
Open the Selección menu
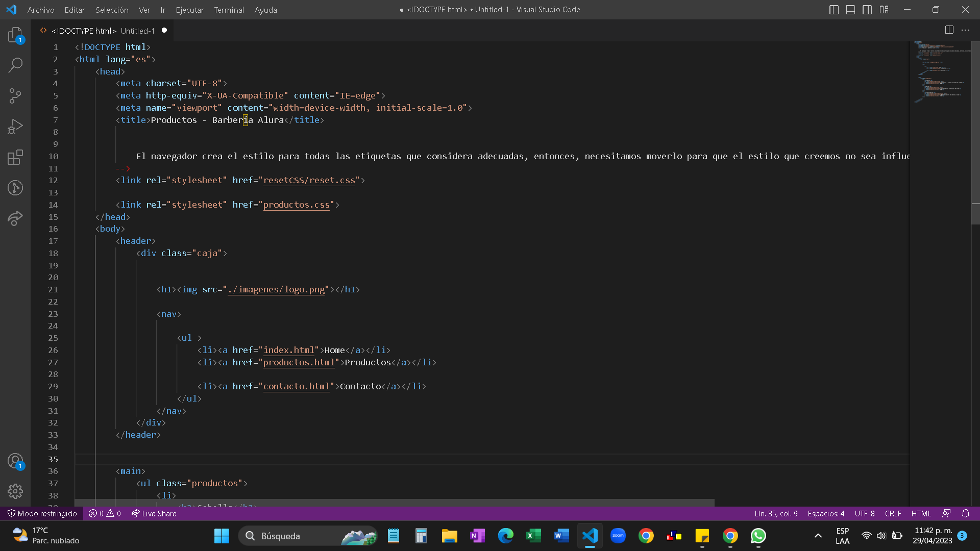tap(112, 10)
